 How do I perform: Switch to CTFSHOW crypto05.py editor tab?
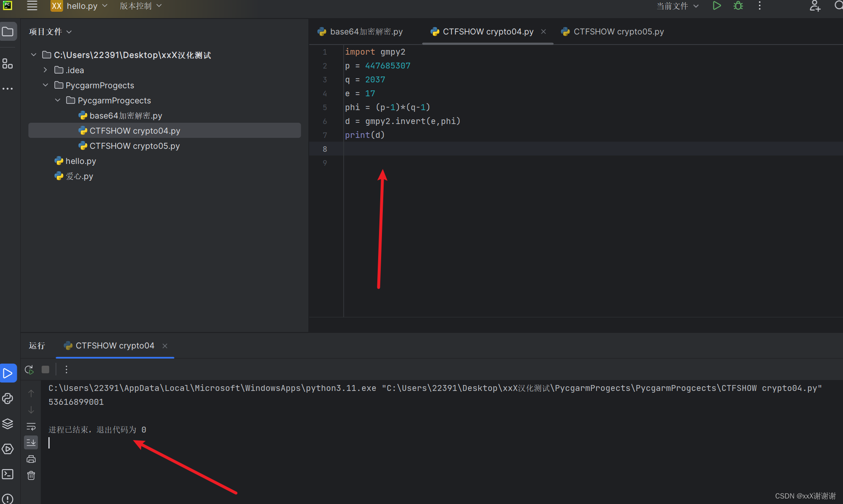coord(618,32)
